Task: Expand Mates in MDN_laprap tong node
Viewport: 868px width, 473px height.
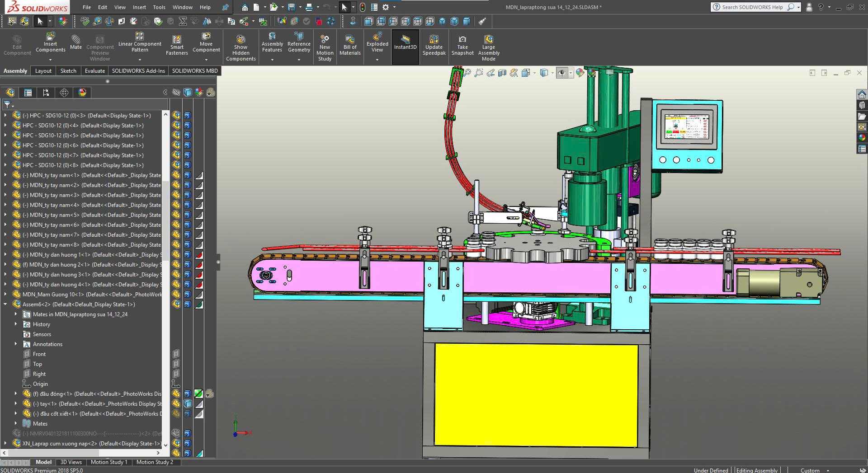Action: [16, 314]
